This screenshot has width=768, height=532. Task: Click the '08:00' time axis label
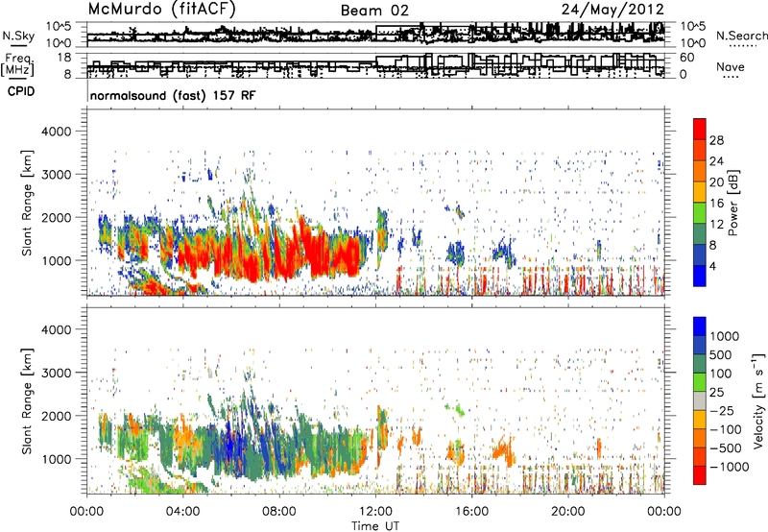click(278, 512)
